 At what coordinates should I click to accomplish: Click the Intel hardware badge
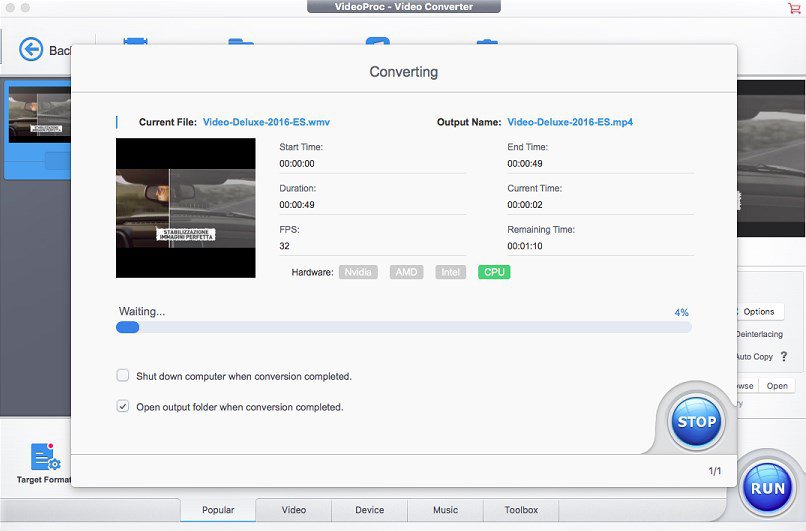[451, 272]
